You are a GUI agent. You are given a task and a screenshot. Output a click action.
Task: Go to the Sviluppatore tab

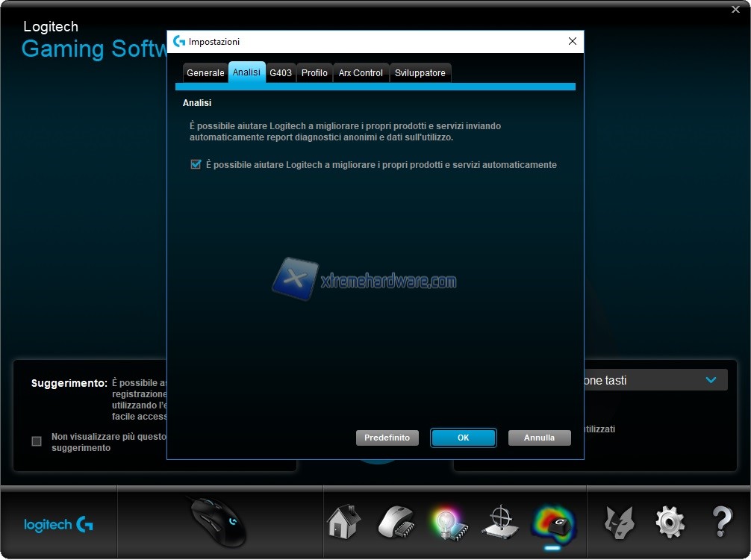pos(420,73)
